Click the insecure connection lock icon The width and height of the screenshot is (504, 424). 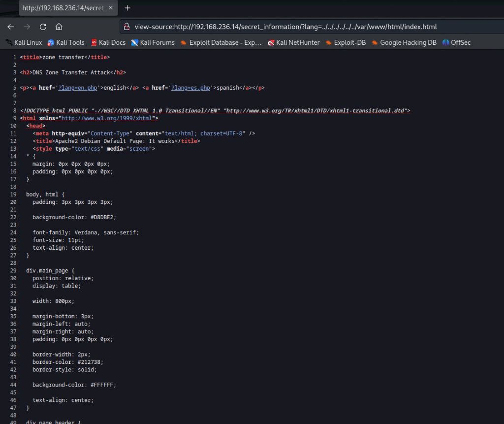coord(127,27)
